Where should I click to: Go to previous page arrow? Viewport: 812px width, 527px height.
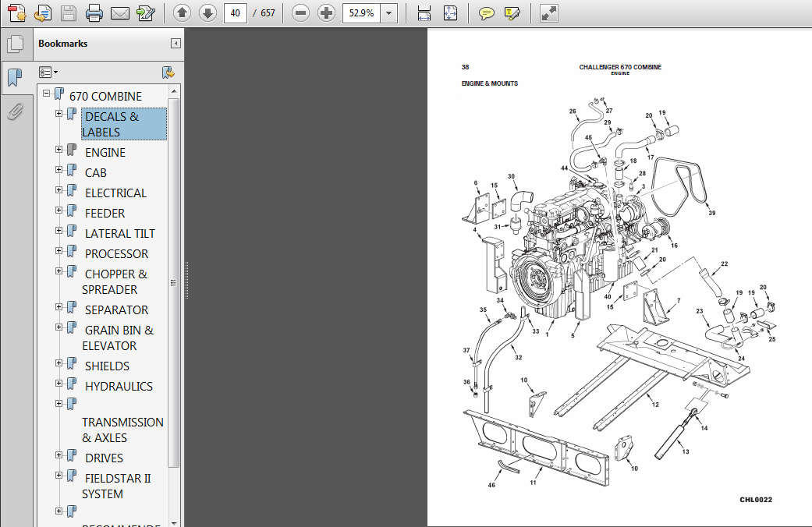pyautogui.click(x=182, y=12)
